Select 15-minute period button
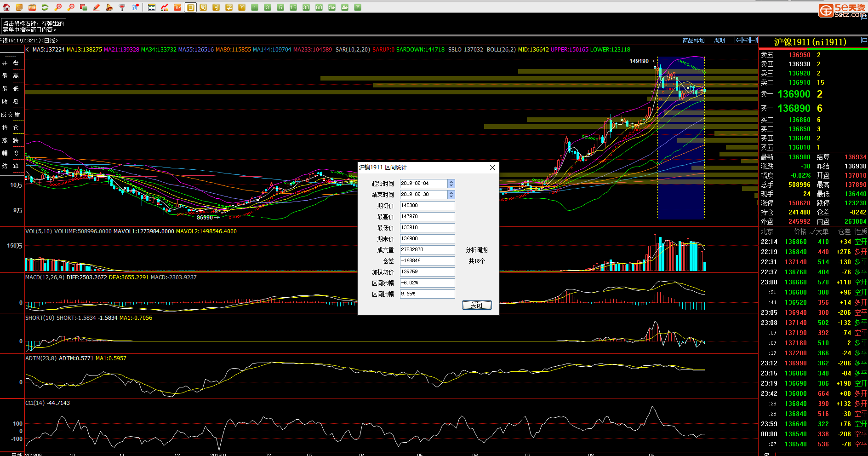This screenshot has width=868, height=456. [x=293, y=7]
